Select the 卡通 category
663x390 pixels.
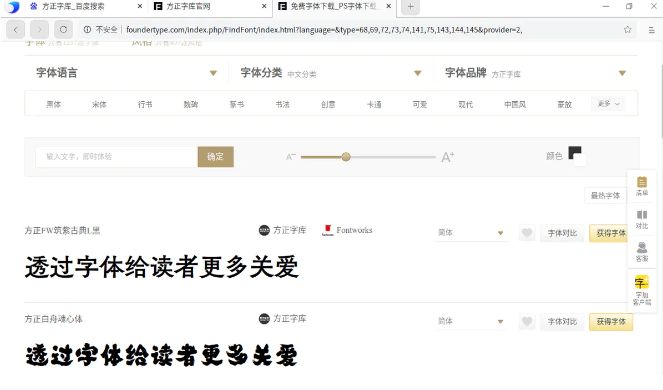click(374, 104)
